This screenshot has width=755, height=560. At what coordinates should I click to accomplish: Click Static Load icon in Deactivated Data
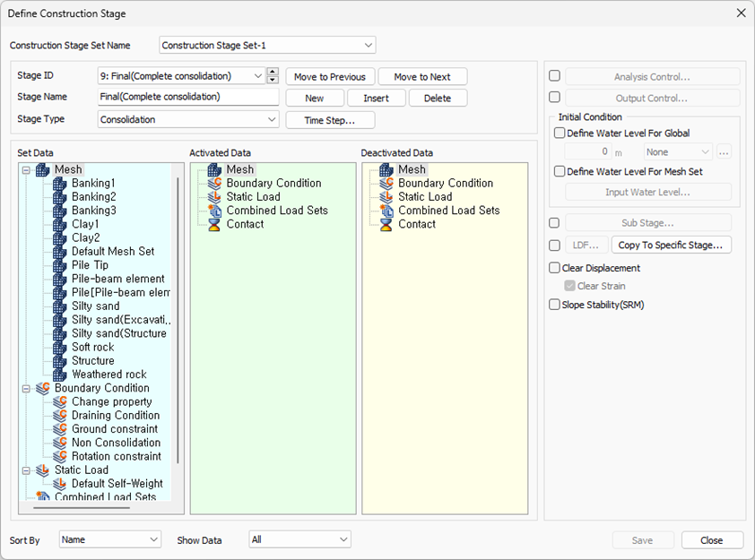point(386,197)
